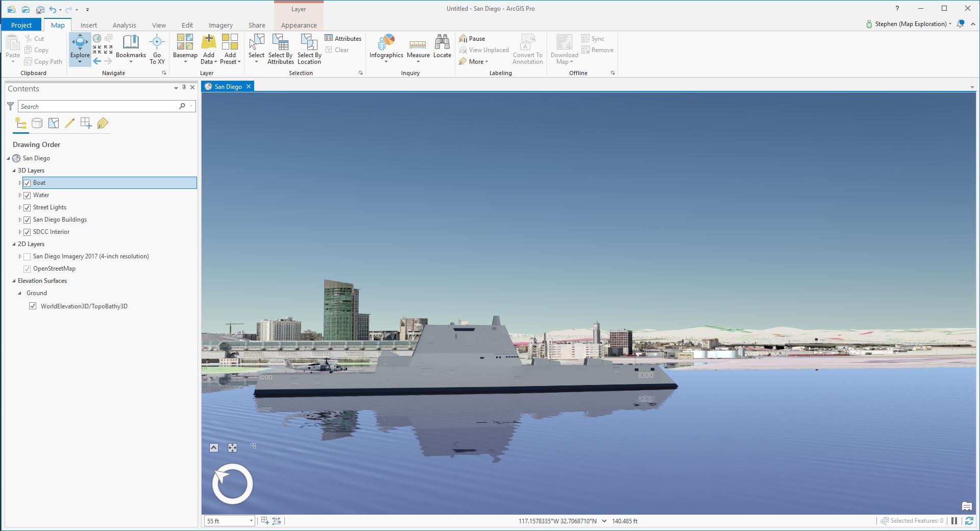This screenshot has width=980, height=531.
Task: Expand the Boat layer symbology
Action: [x=20, y=183]
